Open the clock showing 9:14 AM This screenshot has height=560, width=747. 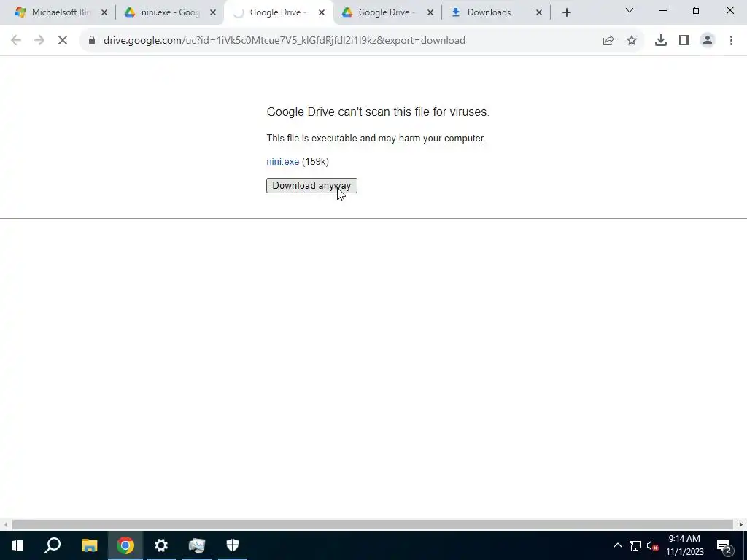(x=684, y=545)
